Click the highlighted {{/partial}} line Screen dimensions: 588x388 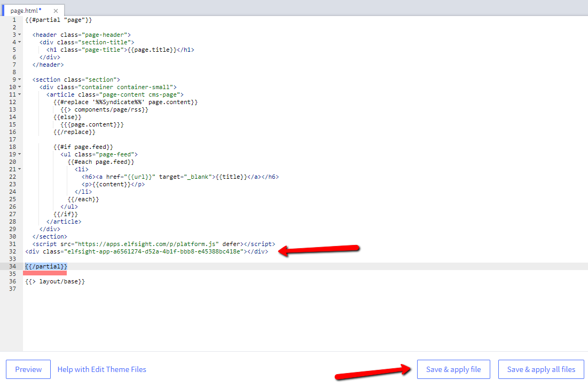(46, 266)
